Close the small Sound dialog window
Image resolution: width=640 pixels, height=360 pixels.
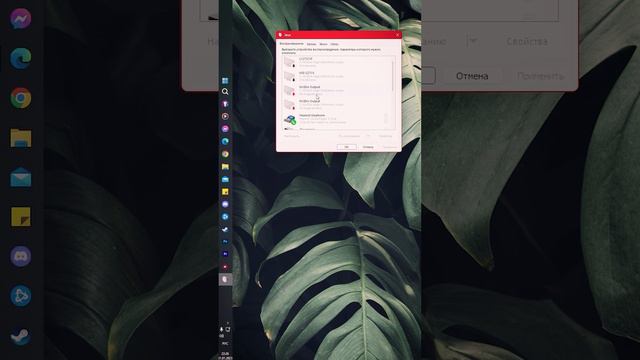[x=398, y=35]
